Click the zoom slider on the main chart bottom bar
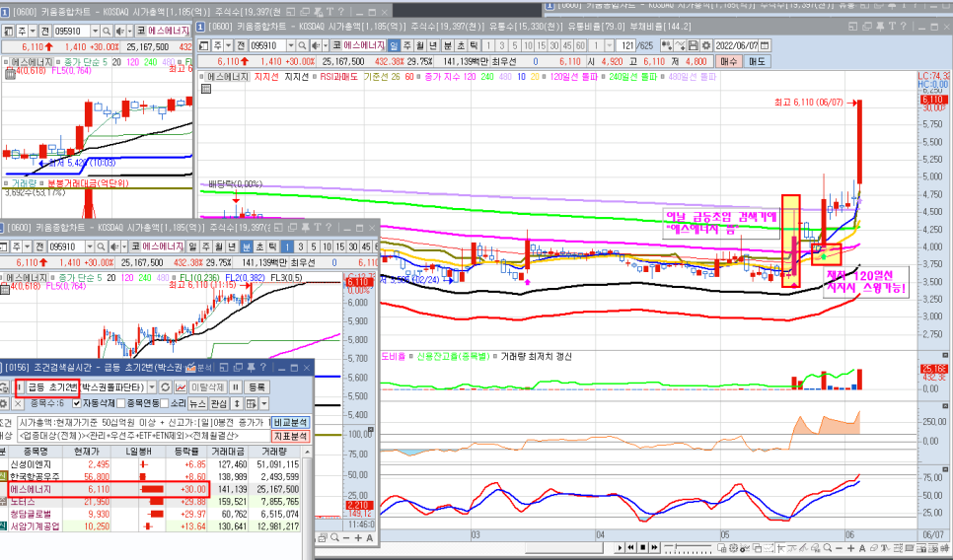The height and width of the screenshot is (560, 953). coord(687,548)
